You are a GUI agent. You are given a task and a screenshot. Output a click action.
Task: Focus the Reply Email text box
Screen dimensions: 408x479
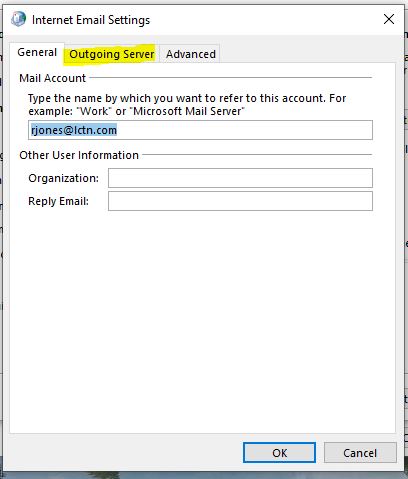coord(240,201)
